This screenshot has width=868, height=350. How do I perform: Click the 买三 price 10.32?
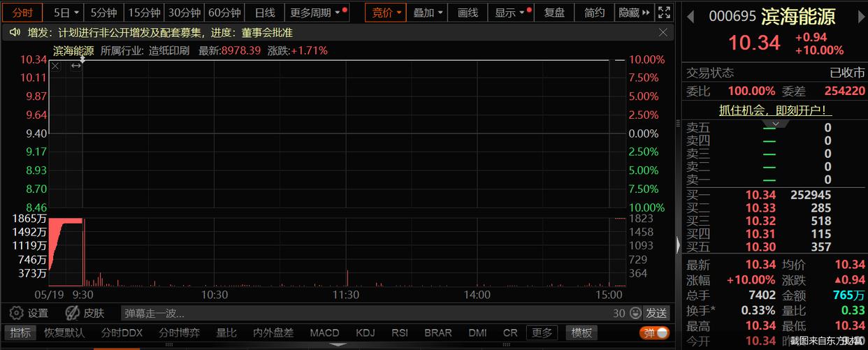760,221
